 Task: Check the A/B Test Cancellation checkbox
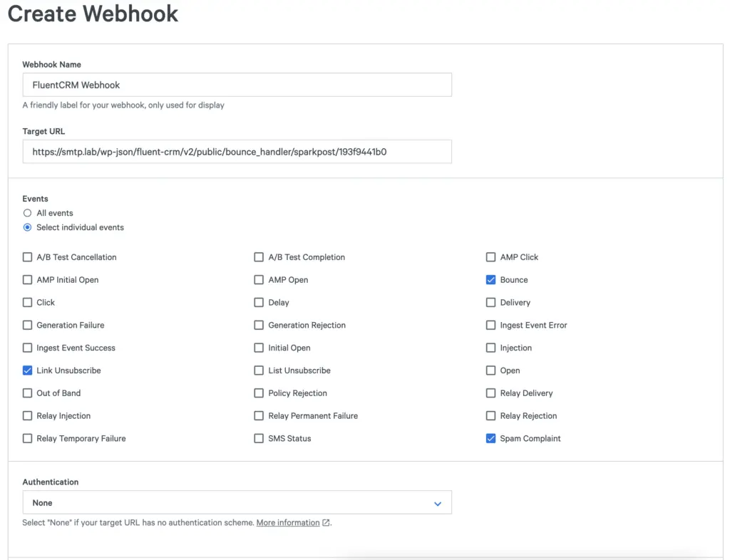28,257
